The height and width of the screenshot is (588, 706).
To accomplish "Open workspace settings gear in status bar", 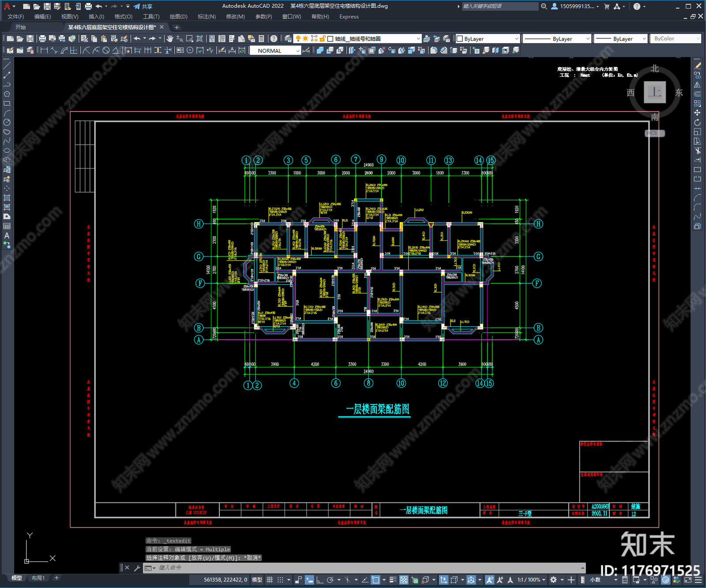I will click(553, 580).
